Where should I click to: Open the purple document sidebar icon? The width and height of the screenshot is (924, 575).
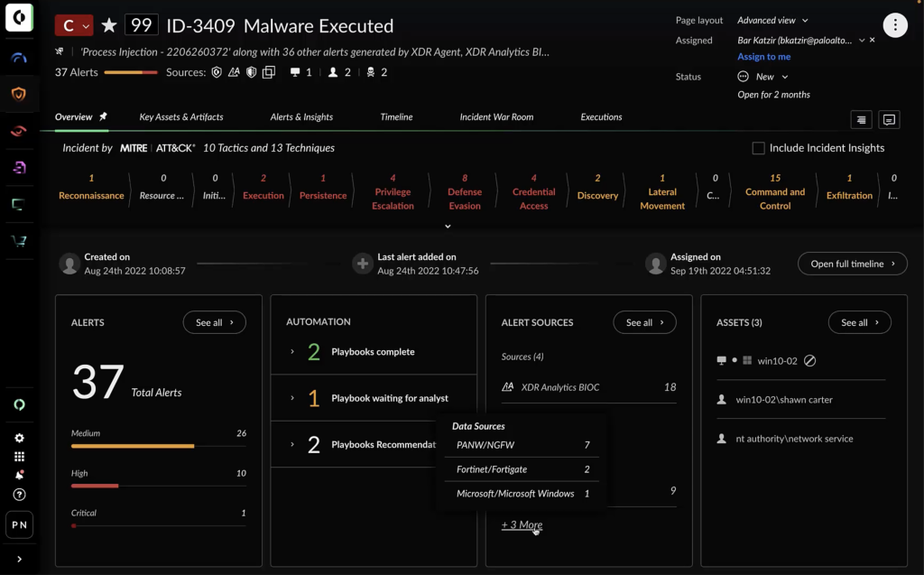tap(19, 168)
